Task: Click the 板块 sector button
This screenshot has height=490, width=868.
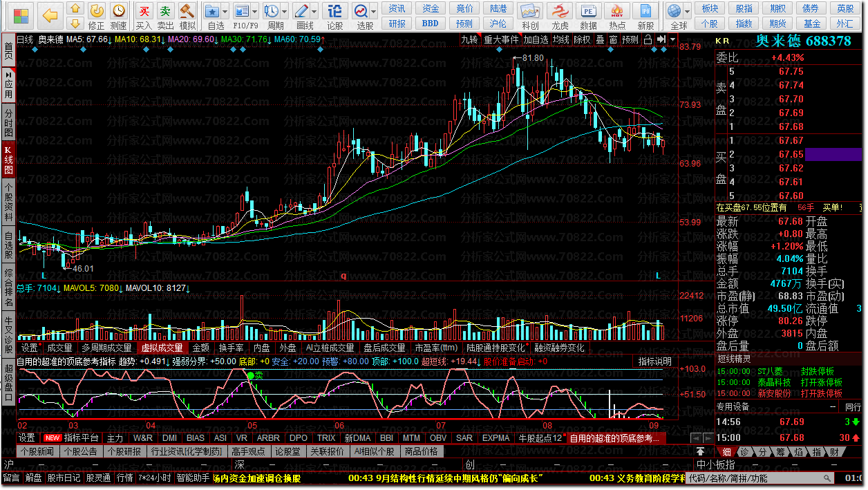Action: pyautogui.click(x=710, y=8)
